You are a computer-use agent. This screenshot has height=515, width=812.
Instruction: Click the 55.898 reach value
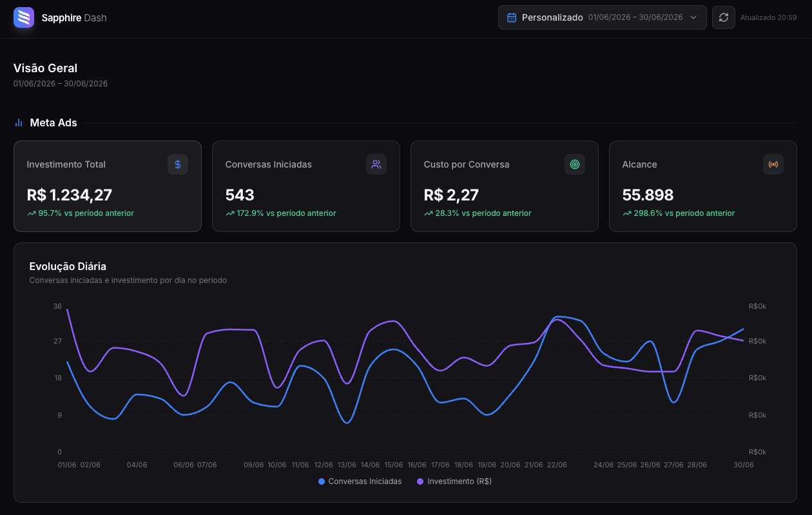pos(648,195)
